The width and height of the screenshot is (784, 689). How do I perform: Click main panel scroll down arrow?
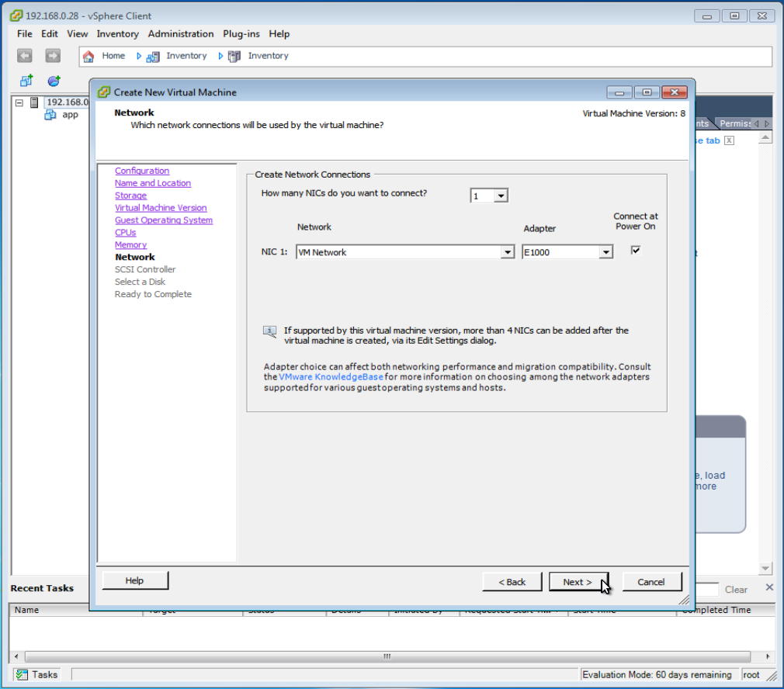pos(765,568)
